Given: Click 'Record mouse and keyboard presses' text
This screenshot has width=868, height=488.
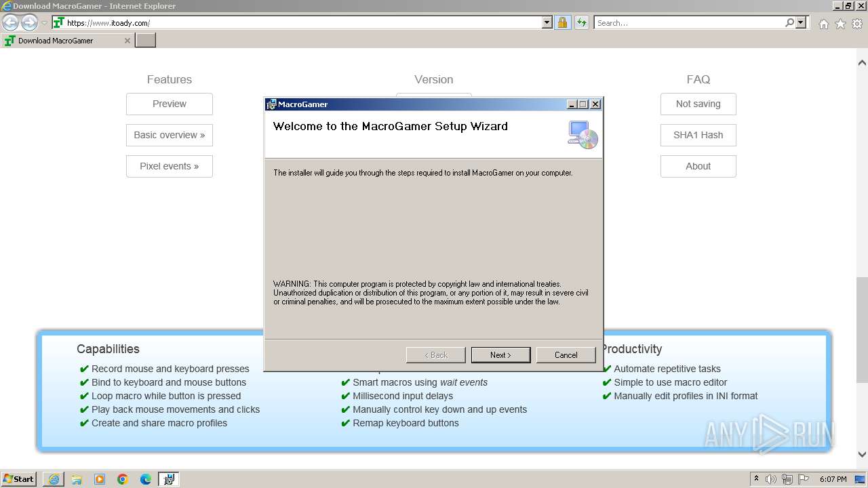Looking at the screenshot, I should tap(170, 369).
